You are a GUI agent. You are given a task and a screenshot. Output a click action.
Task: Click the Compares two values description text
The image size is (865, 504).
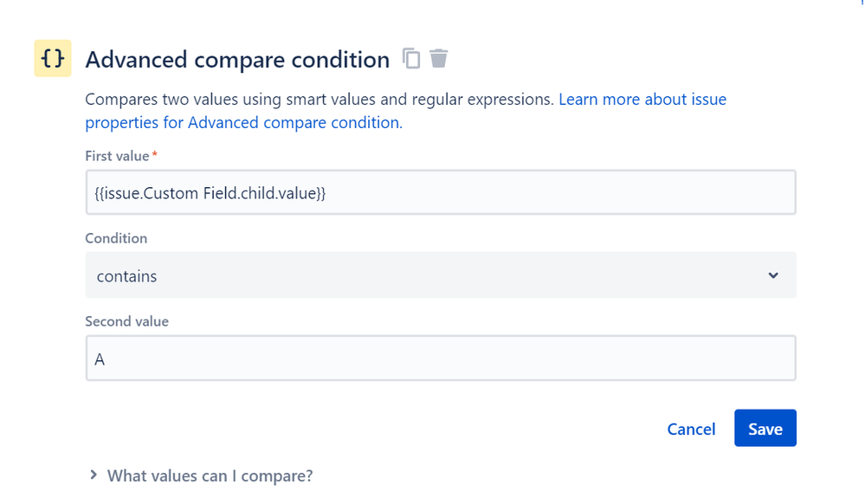click(x=319, y=100)
